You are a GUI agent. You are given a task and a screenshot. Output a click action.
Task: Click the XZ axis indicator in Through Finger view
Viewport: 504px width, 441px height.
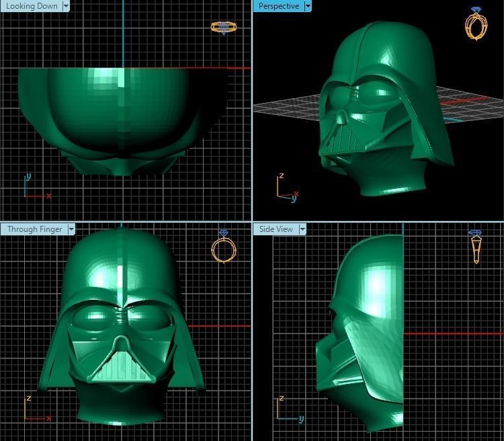(38, 409)
